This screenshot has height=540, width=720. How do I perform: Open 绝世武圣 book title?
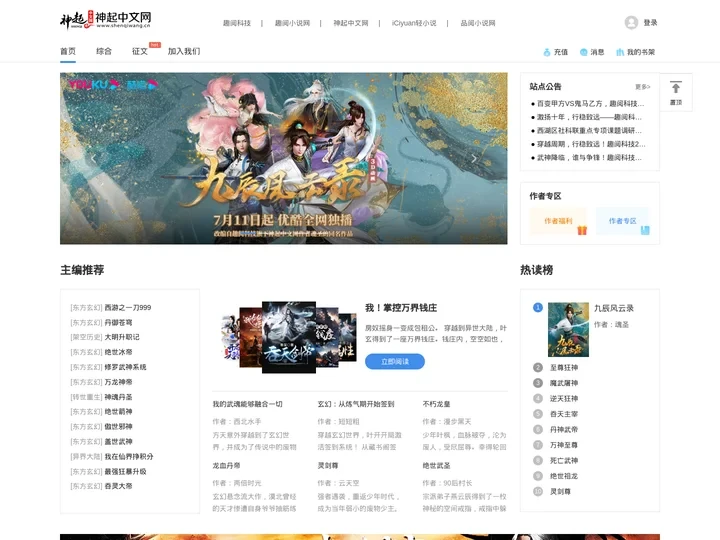click(x=436, y=465)
